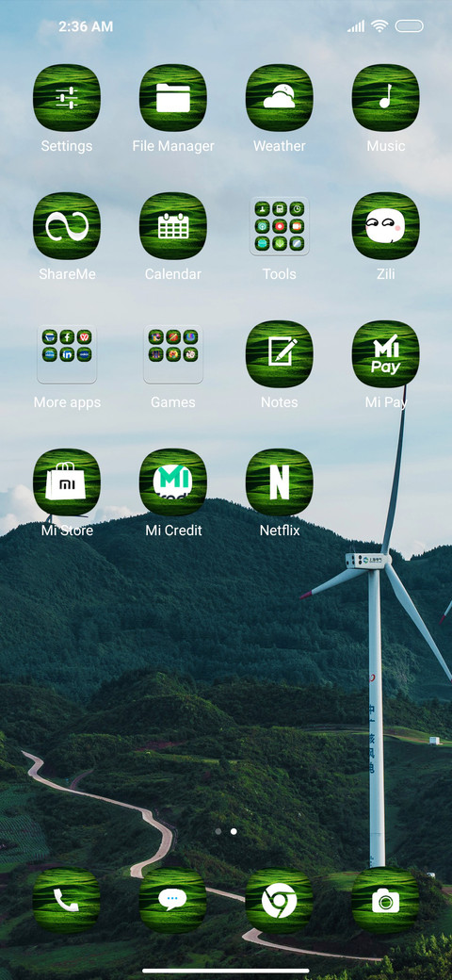Open the Weather app

pos(279,97)
